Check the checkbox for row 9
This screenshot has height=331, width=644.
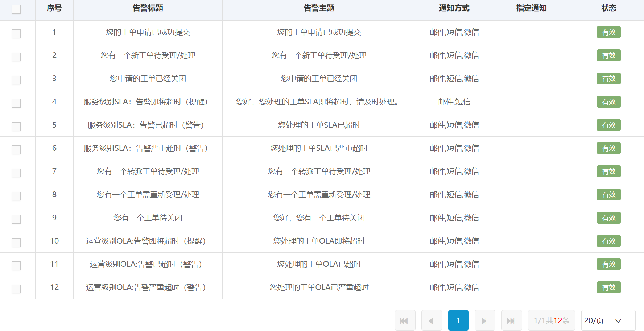(x=16, y=219)
